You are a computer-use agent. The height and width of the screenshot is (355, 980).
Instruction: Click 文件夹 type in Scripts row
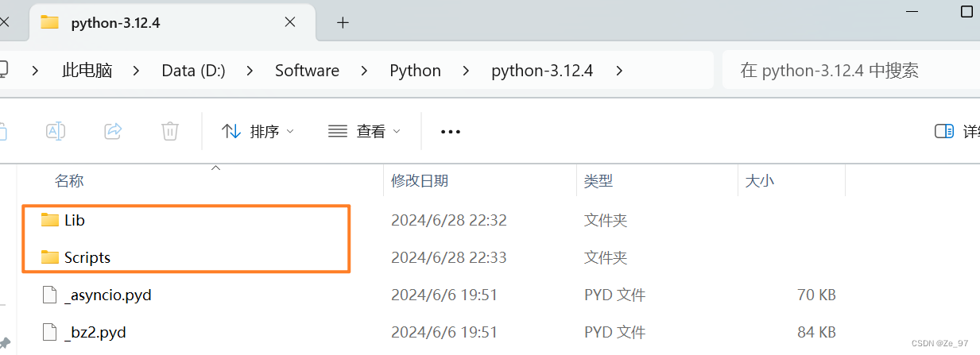(x=606, y=257)
